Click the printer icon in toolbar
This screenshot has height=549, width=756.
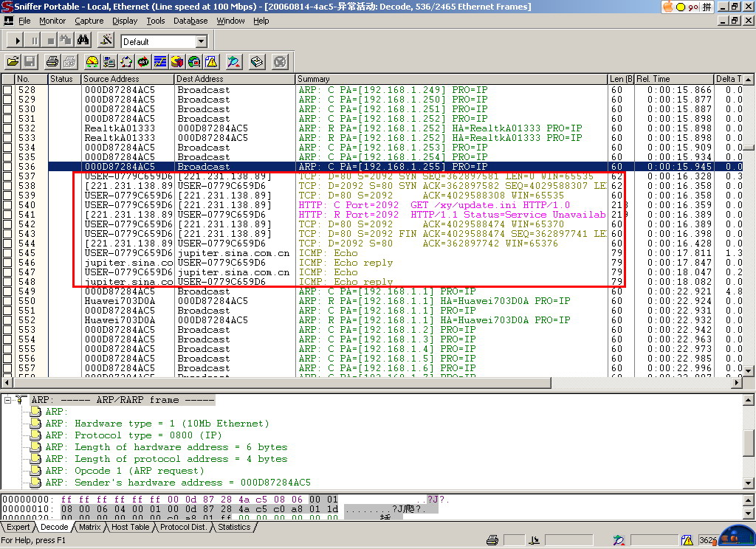click(x=52, y=62)
